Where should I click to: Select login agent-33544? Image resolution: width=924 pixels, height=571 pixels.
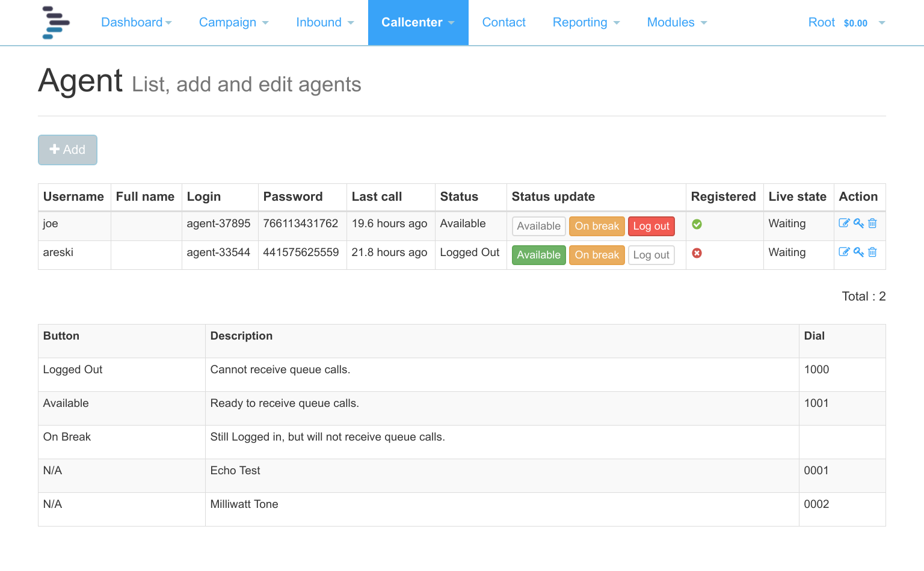pos(218,252)
